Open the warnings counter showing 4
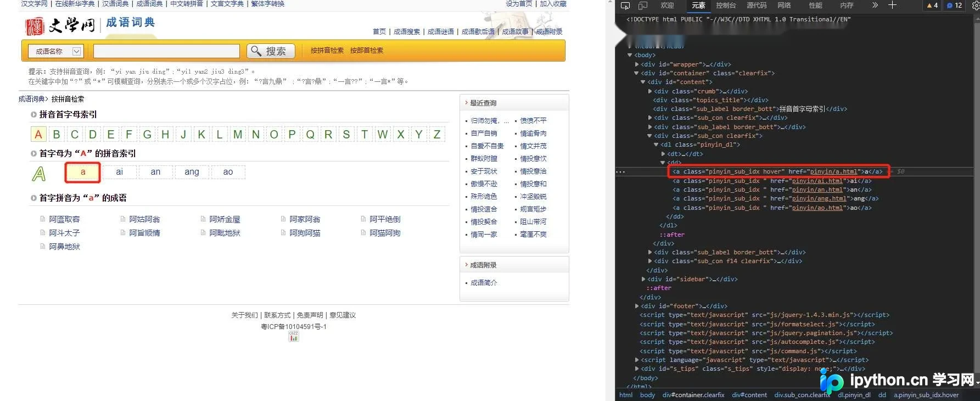The image size is (980, 401). click(x=932, y=5)
